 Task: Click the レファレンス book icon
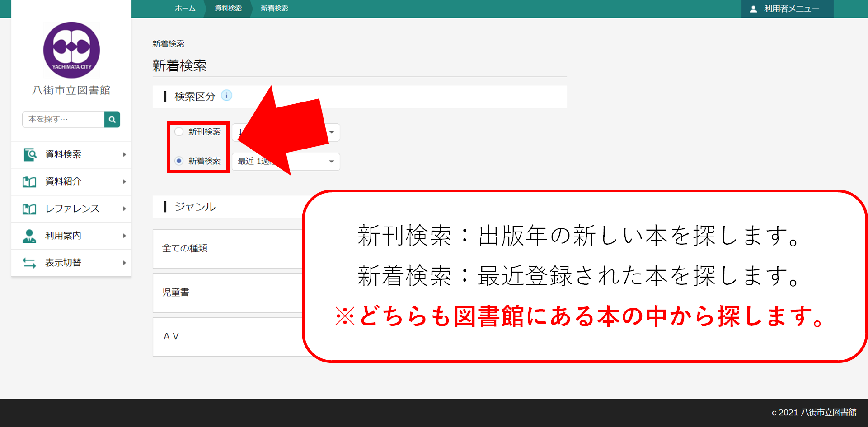pyautogui.click(x=30, y=209)
